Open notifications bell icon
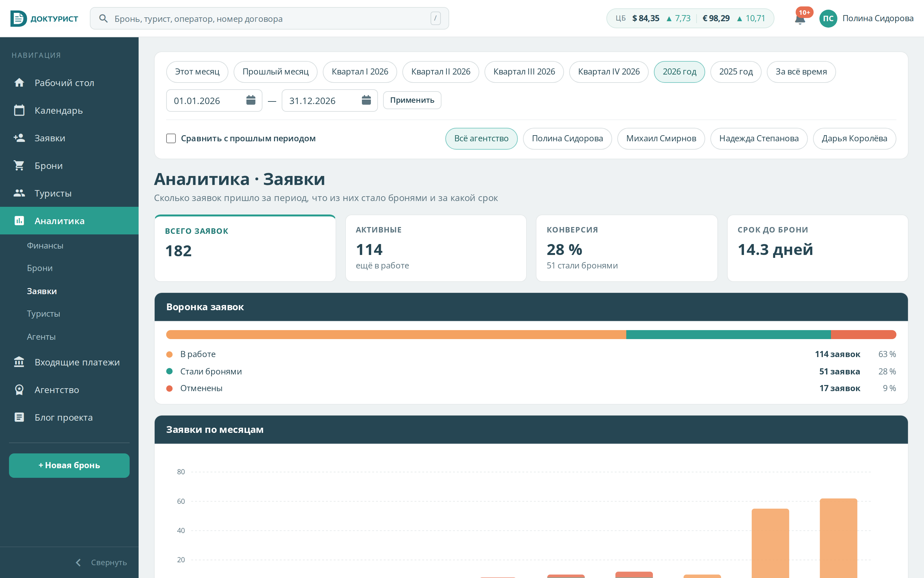Screen dimensions: 924x578 click(x=800, y=19)
